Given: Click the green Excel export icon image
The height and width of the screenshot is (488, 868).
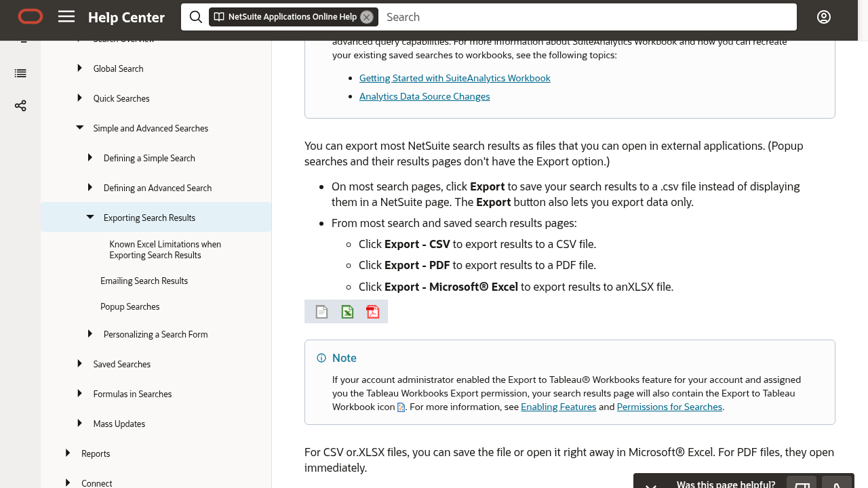Looking at the screenshot, I should click(347, 312).
